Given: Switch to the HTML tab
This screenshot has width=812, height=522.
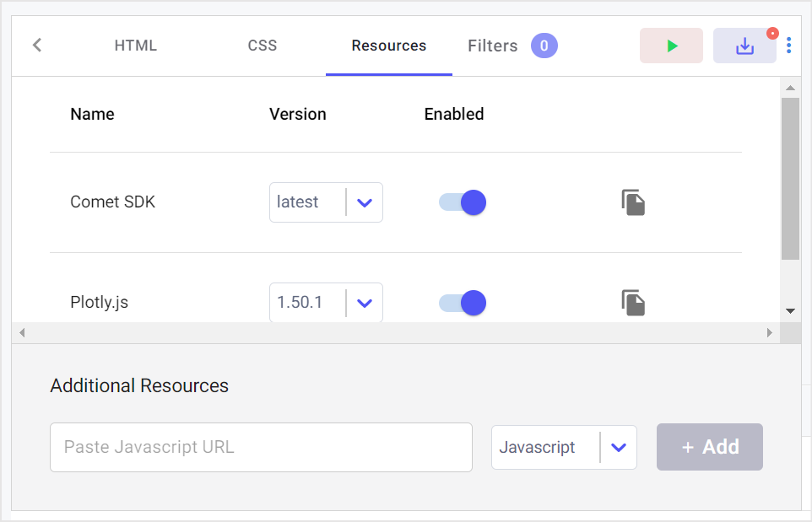Looking at the screenshot, I should pos(136,46).
